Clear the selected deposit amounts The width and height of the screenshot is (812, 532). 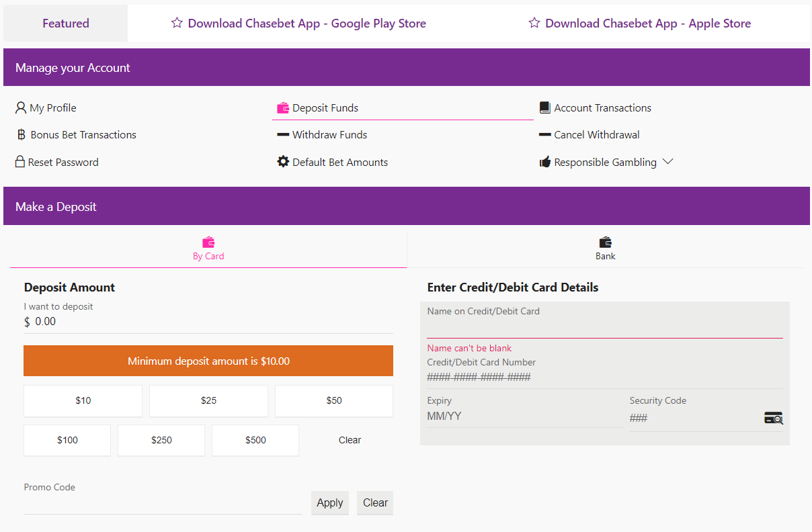click(350, 440)
